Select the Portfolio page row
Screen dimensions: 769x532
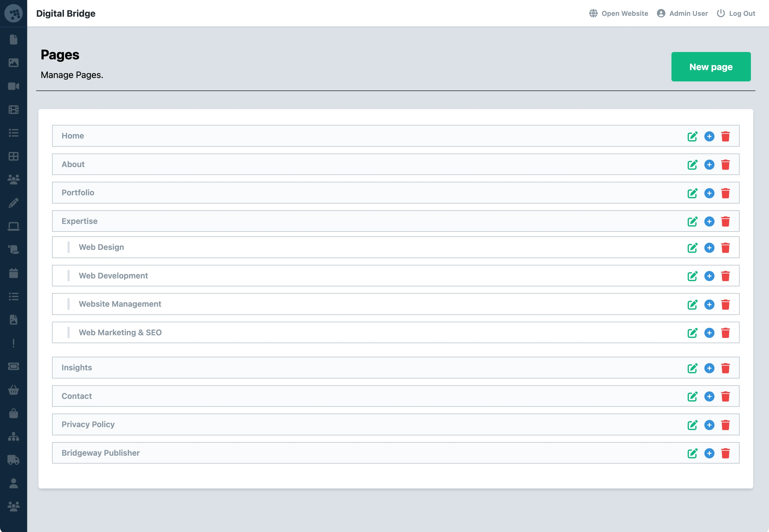[x=395, y=193]
